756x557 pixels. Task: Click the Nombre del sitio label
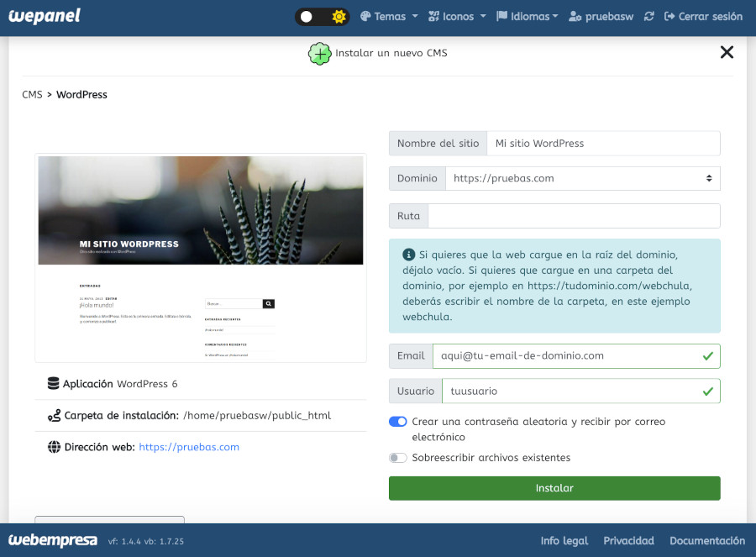438,143
